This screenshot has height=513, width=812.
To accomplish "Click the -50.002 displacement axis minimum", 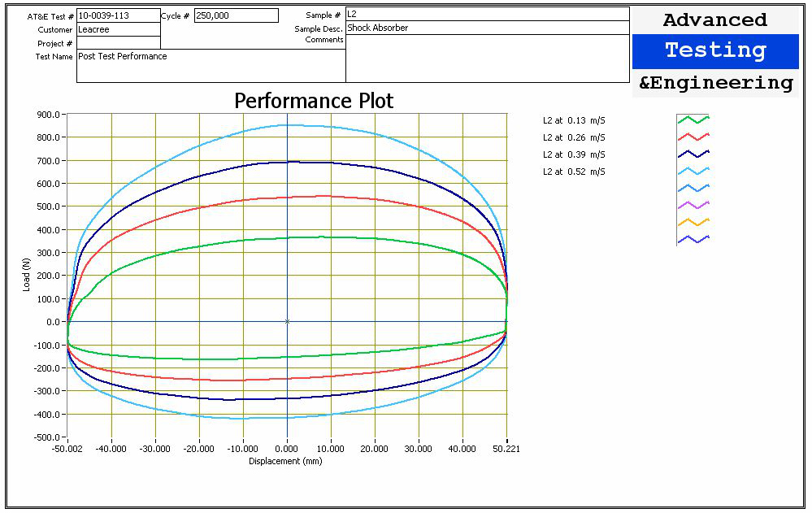I will 67,449.
